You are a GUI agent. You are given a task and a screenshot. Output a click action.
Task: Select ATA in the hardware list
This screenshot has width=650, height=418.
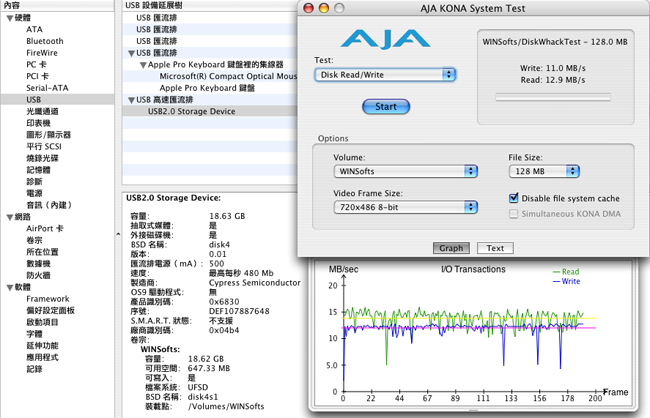(x=34, y=29)
